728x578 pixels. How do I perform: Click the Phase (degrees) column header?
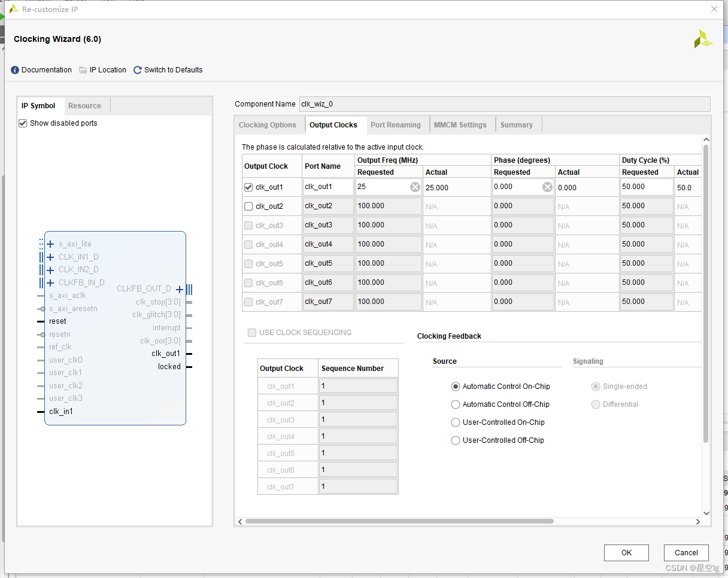tap(521, 160)
